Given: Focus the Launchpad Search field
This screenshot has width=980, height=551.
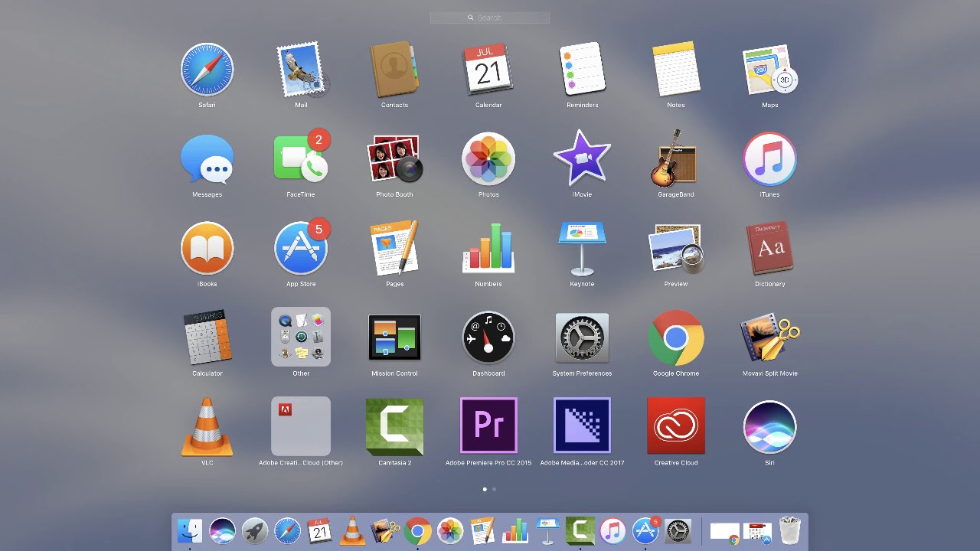Looking at the screenshot, I should 490,18.
